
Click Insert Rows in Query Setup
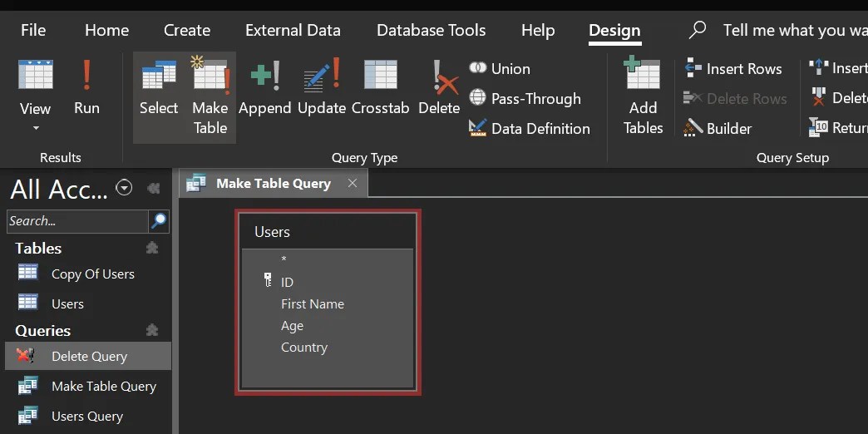[733, 69]
